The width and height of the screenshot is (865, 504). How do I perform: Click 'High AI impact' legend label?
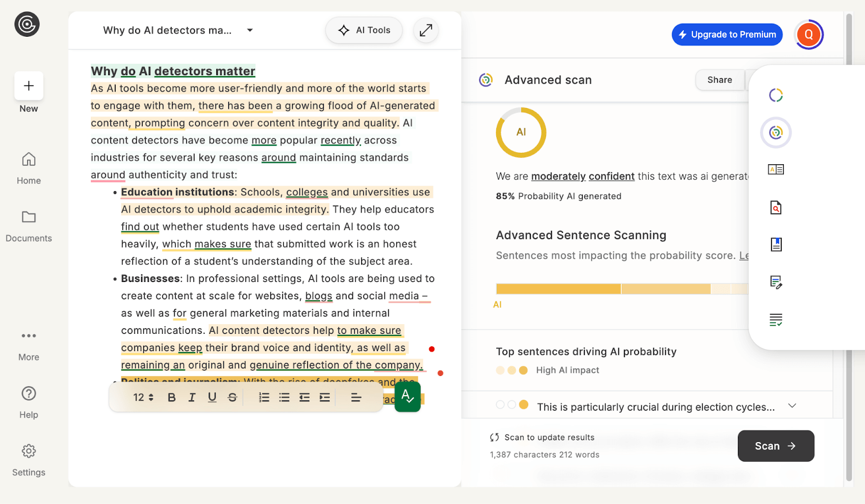click(x=568, y=370)
